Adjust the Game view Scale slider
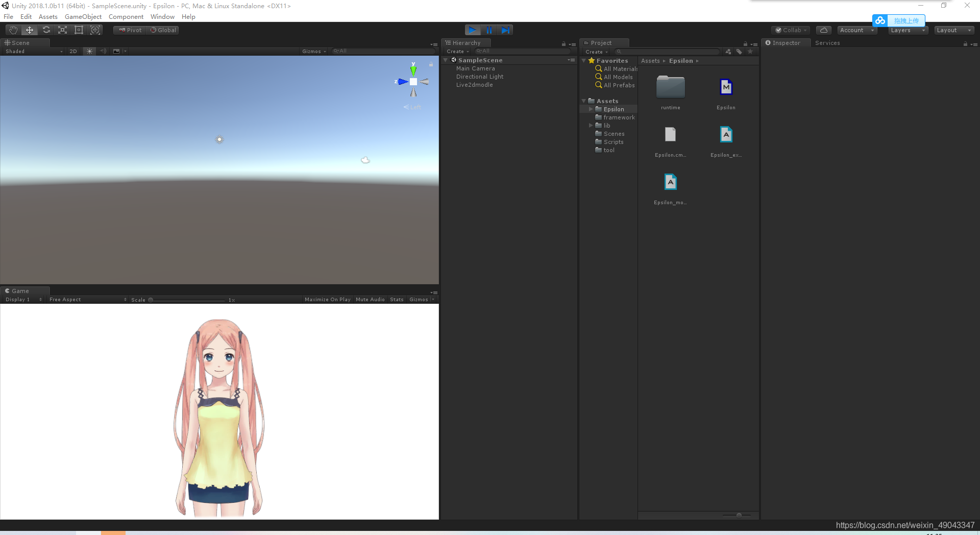The image size is (980, 535). [187, 300]
